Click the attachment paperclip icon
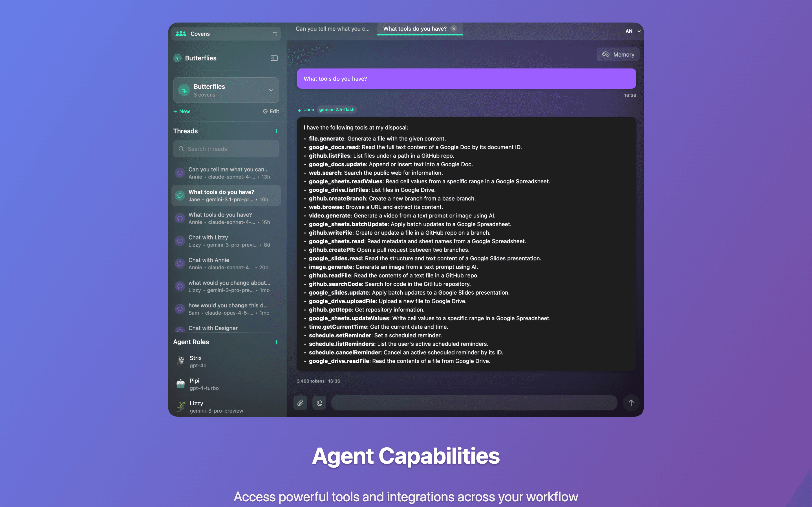This screenshot has height=507, width=812. pos(300,403)
